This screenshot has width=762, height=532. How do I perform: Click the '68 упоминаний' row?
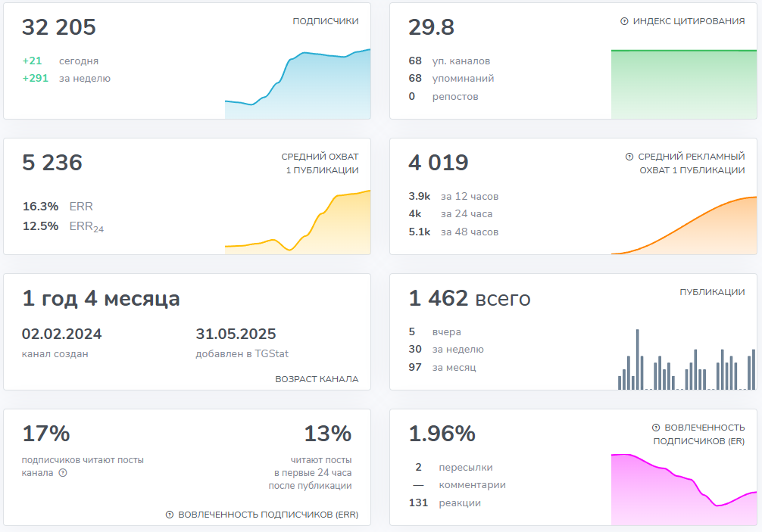coord(451,78)
